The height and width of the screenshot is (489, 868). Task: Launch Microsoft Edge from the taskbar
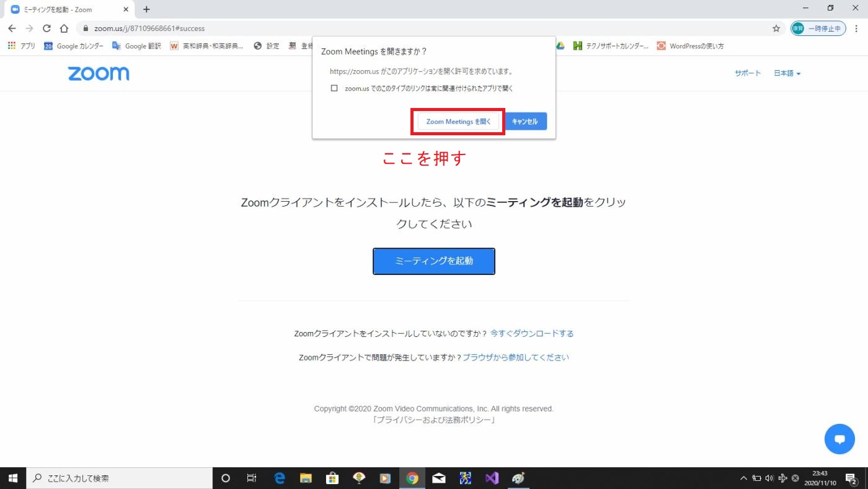click(x=279, y=478)
